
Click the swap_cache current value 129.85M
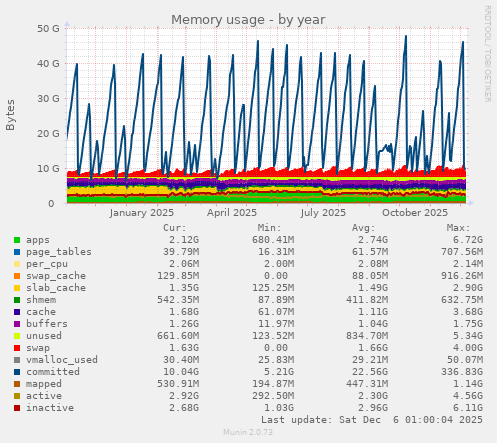178,276
